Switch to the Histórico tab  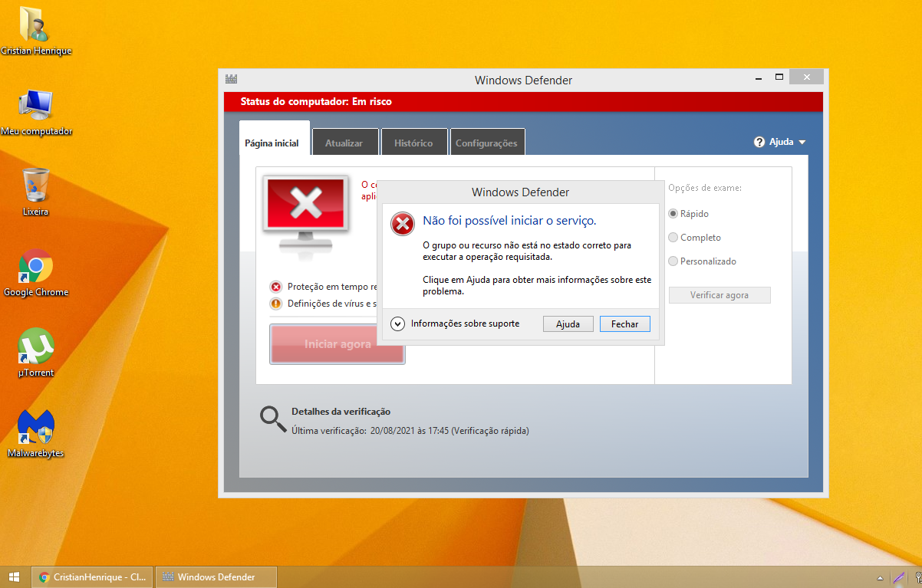click(x=413, y=143)
